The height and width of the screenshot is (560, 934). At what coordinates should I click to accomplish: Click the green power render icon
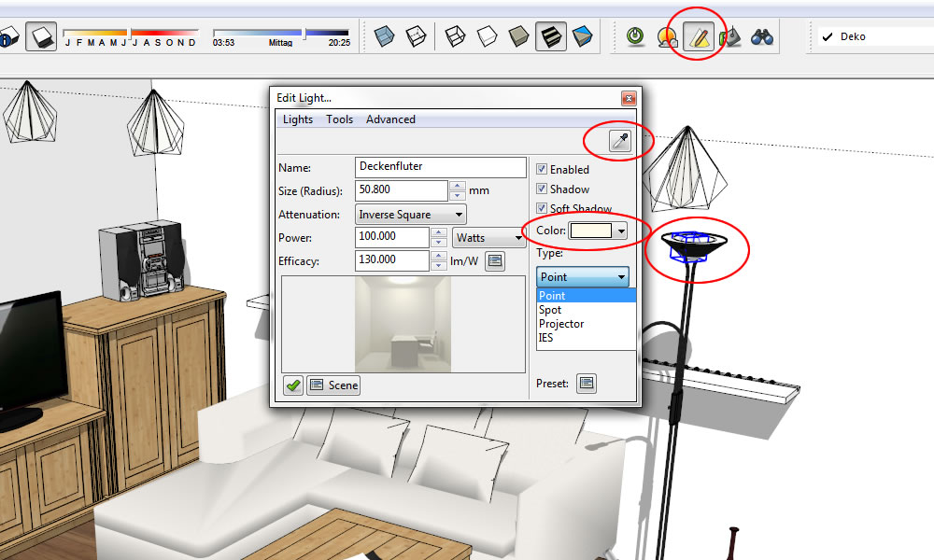pyautogui.click(x=635, y=37)
